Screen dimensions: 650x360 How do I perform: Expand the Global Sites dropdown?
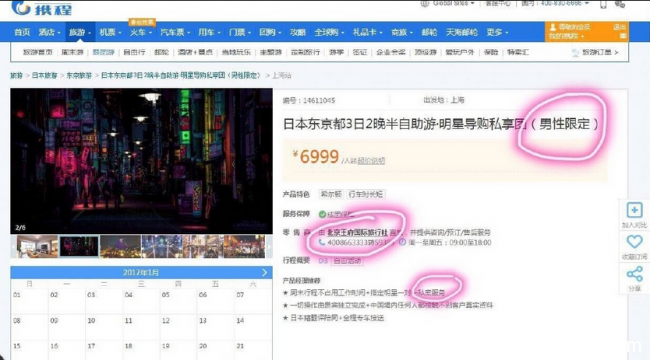472,3
